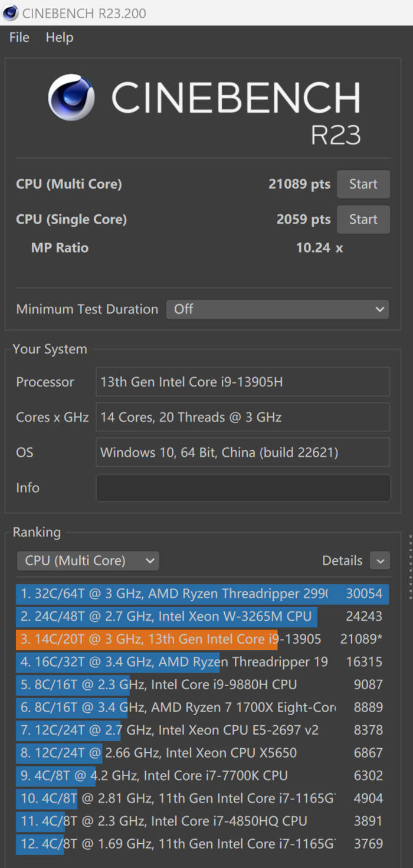
Task: Open the CPU (Multi Core) ranking dropdown
Action: (x=88, y=561)
